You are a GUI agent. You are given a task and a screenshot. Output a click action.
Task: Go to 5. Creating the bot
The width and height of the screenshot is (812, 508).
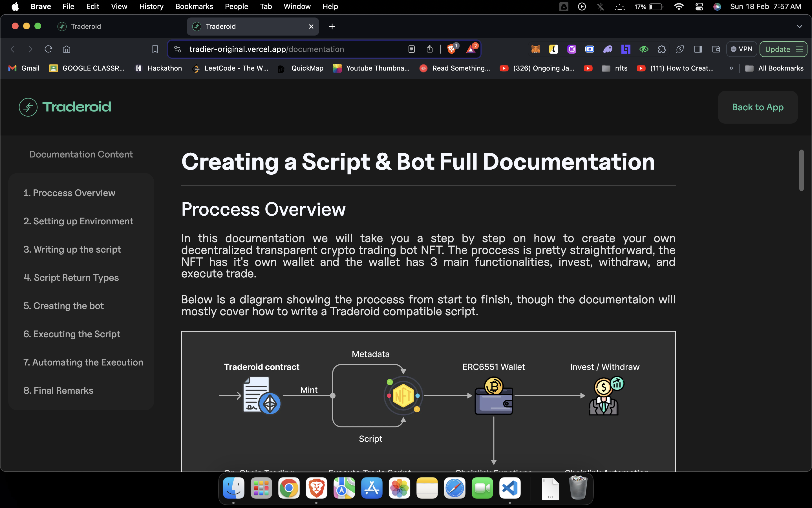tap(63, 306)
